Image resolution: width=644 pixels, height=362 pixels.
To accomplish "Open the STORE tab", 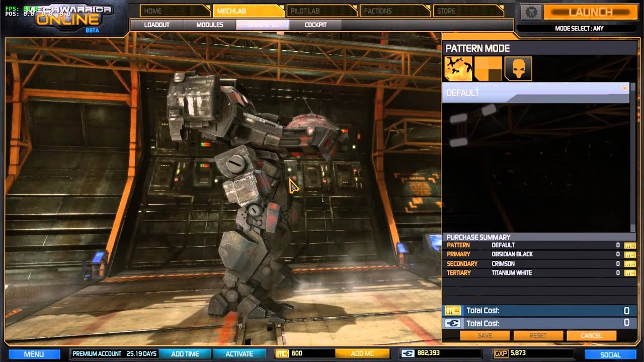I will 468,11.
